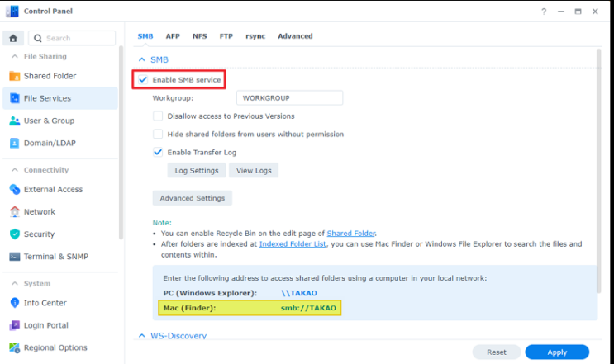The image size is (614, 364).
Task: Open Terminal & SNMP label
Action: (x=56, y=257)
